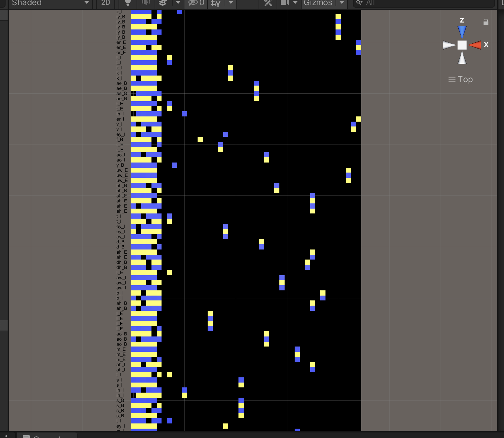Screen dimensions: 504x438
Task: Switch to the Console tab
Action: 47,436
